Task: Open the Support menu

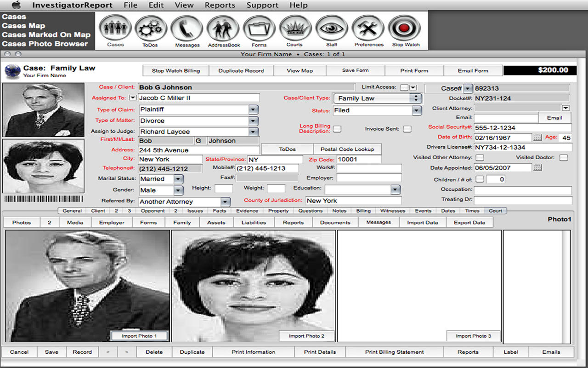Action: [262, 5]
